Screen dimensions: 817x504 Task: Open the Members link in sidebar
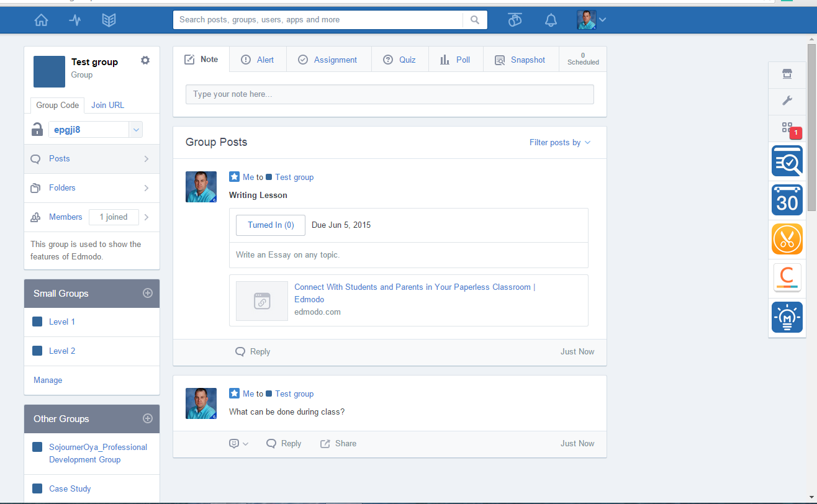[x=66, y=217]
